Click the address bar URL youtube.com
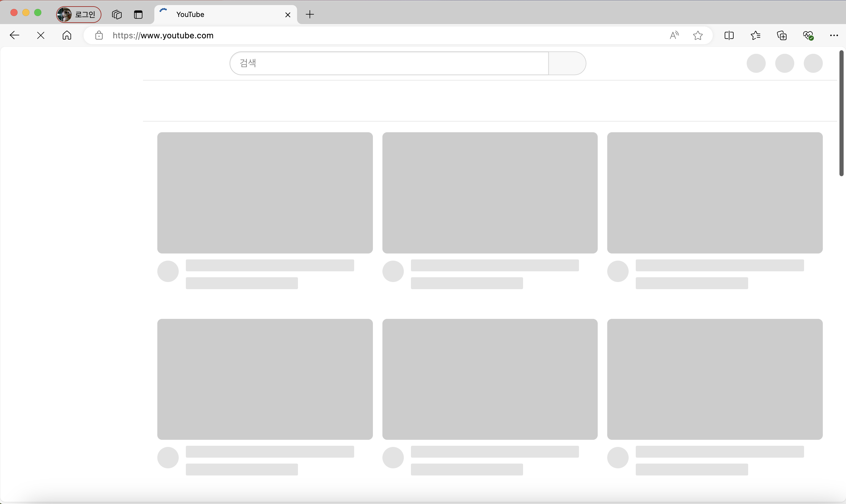846x504 pixels. point(163,35)
